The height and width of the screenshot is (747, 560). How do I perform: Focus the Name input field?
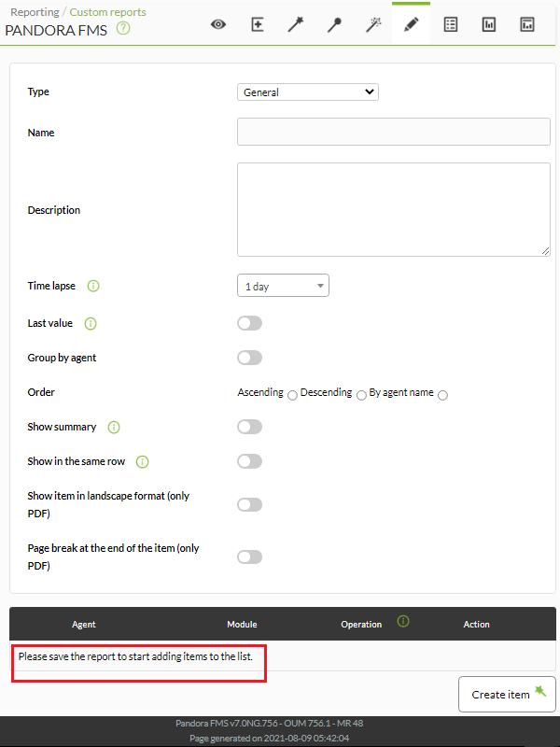pyautogui.click(x=394, y=132)
